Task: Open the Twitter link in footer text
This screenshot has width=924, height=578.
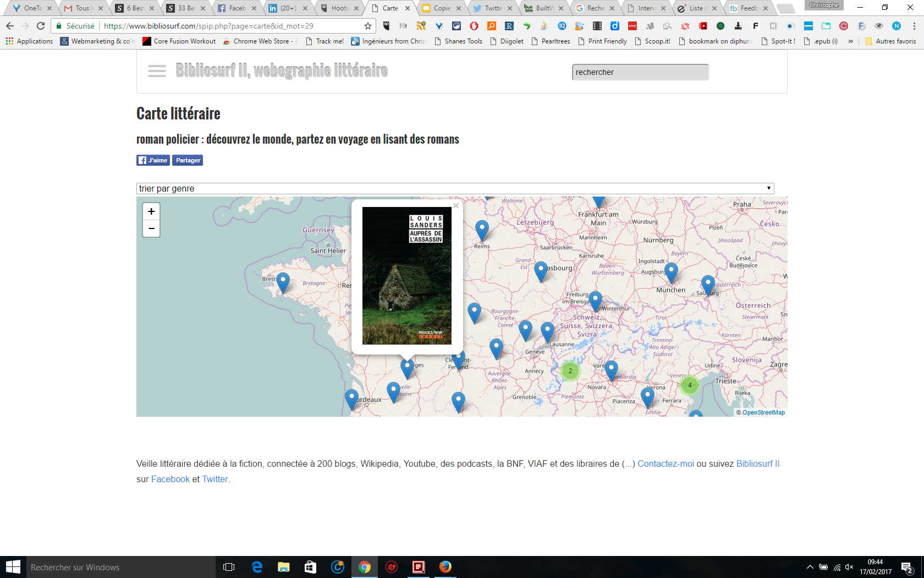Action: click(x=215, y=479)
